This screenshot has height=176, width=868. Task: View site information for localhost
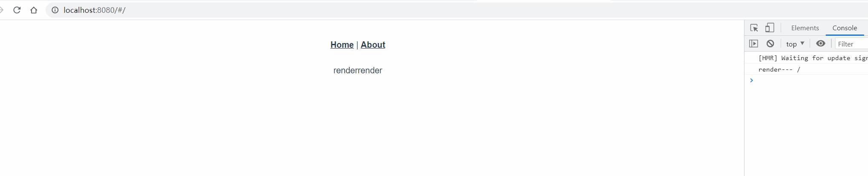click(x=55, y=10)
